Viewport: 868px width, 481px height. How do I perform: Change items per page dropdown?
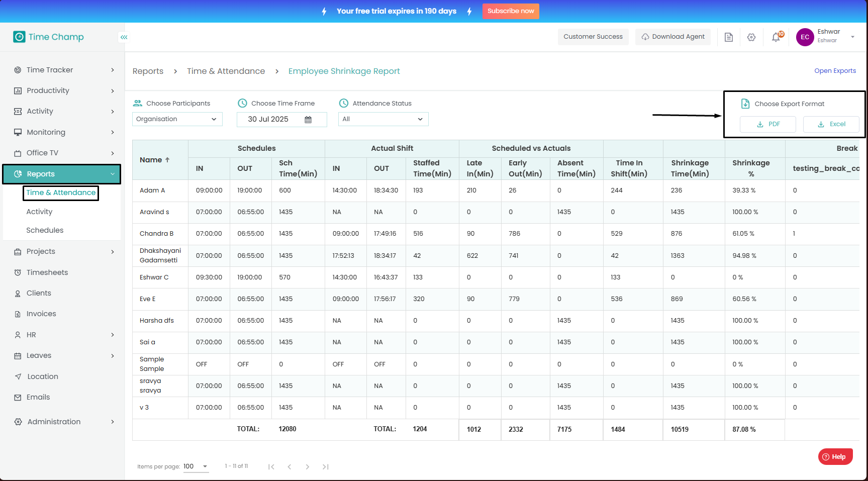click(x=196, y=466)
